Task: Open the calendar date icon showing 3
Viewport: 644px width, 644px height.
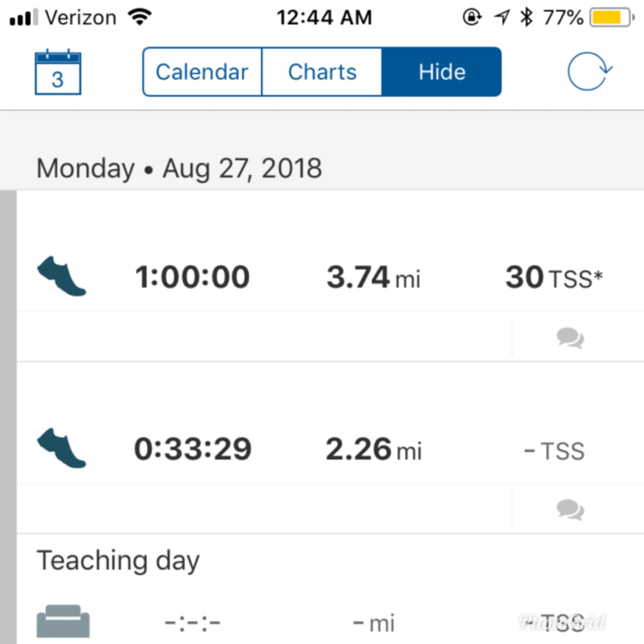Action: pyautogui.click(x=58, y=72)
